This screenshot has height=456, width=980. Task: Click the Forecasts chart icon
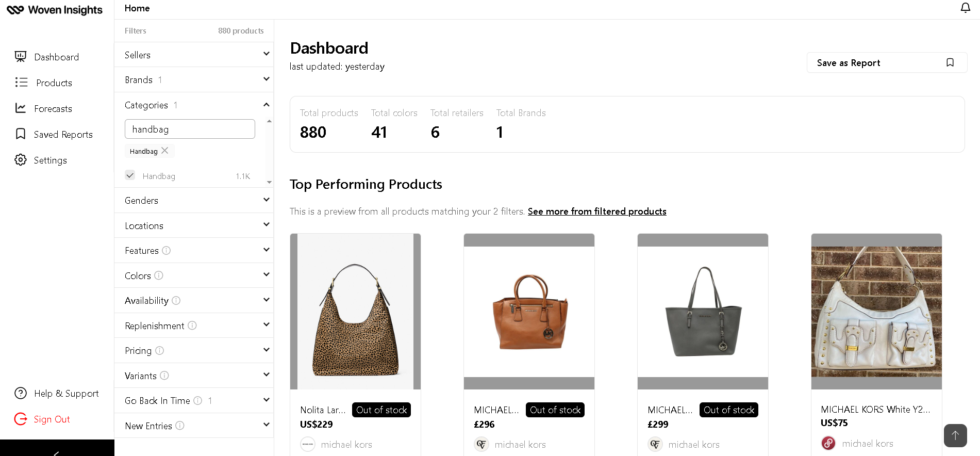(21, 108)
